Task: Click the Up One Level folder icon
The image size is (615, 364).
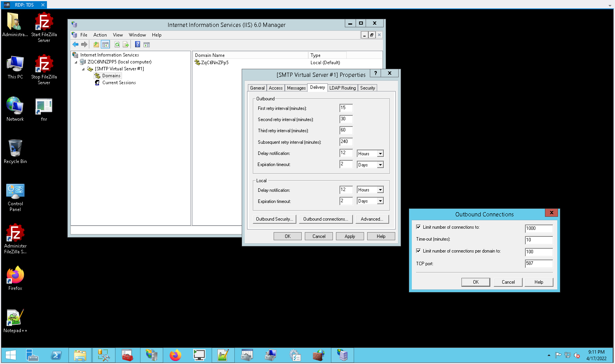Action: tap(96, 45)
